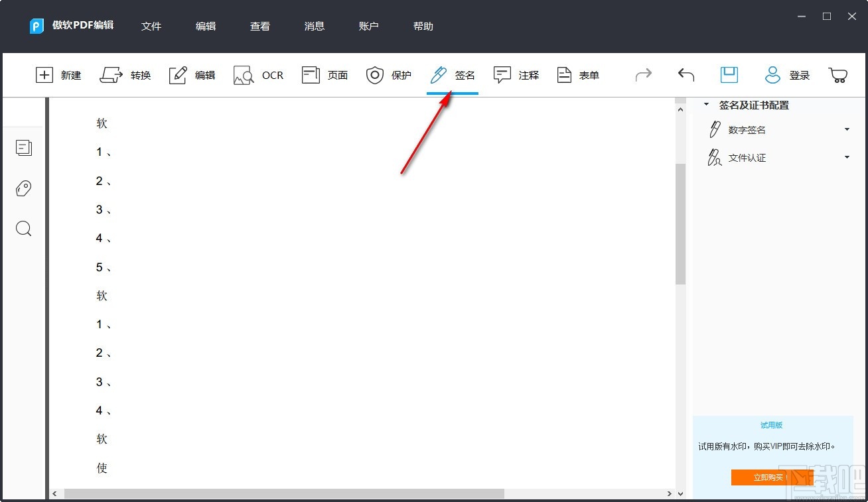
Task: Click the 立即购买 purchase button
Action: point(772,477)
